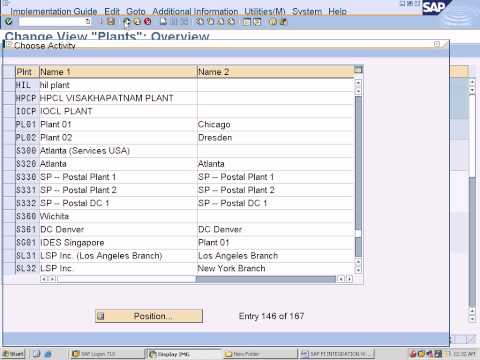480x360 pixels.
Task: Select the row selector for plant HPCP
Action: coord(9,98)
